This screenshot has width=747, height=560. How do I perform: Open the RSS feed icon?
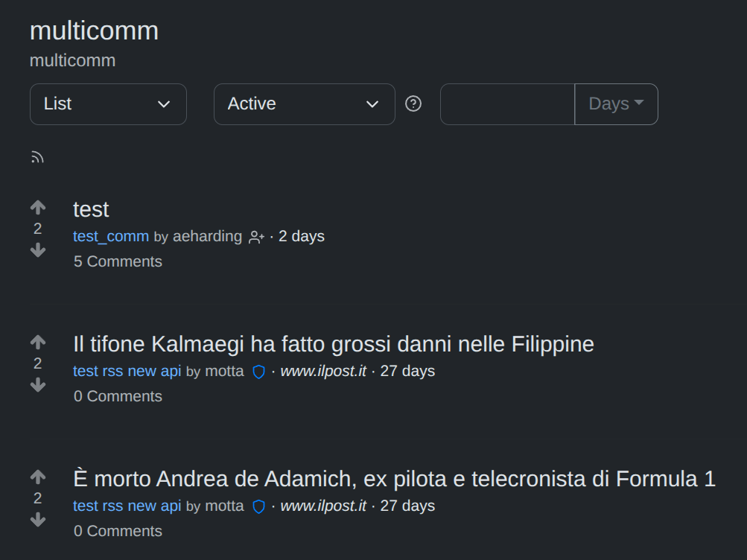[37, 157]
